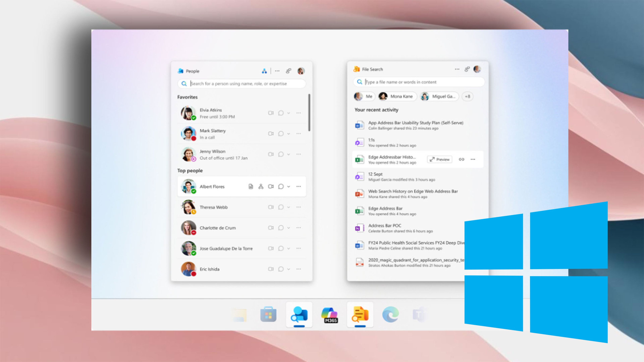Copy link for Edge Addressbar Histo... file

pos(462,159)
